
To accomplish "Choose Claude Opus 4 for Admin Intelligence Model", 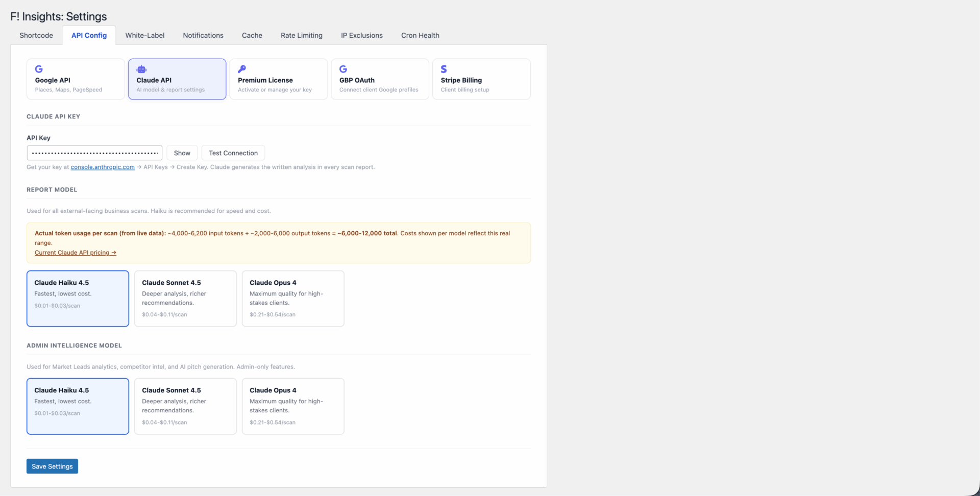I will click(x=293, y=406).
